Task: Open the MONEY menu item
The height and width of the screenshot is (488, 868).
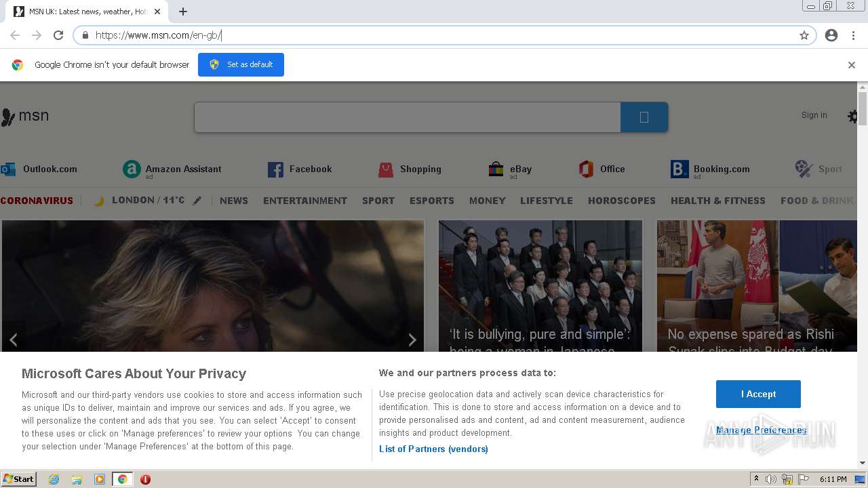Action: tap(488, 201)
